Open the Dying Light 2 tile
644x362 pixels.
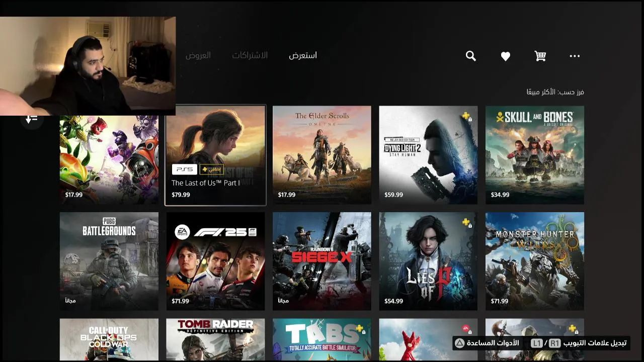(x=428, y=155)
